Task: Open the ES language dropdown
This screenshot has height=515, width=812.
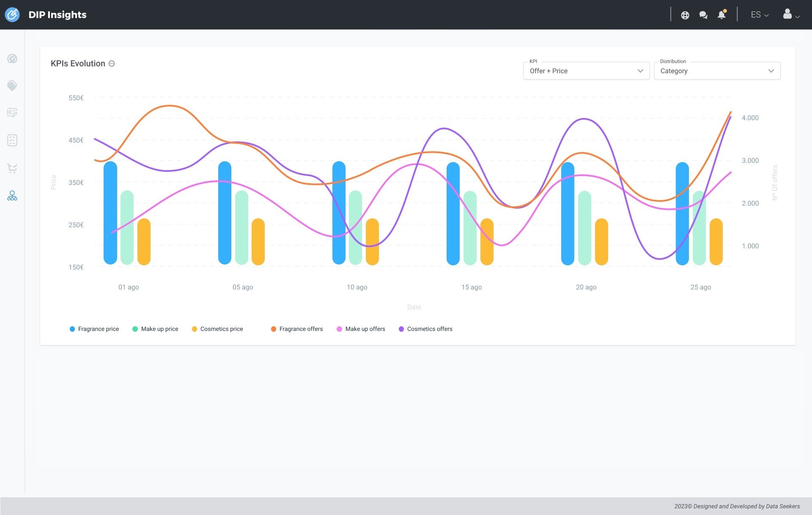Action: [760, 15]
